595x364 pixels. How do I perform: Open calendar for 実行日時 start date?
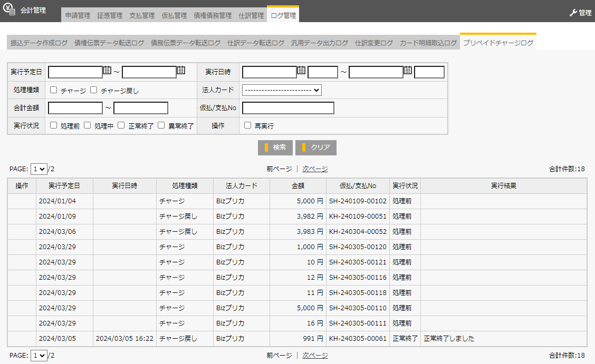301,70
